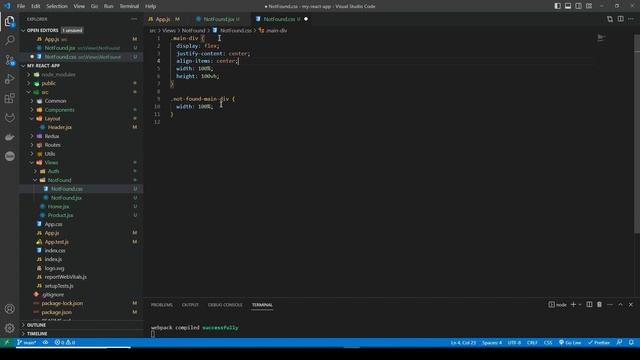This screenshot has height=360, width=640.
Task: Click the editor vertical scrollbar
Action: [637, 135]
